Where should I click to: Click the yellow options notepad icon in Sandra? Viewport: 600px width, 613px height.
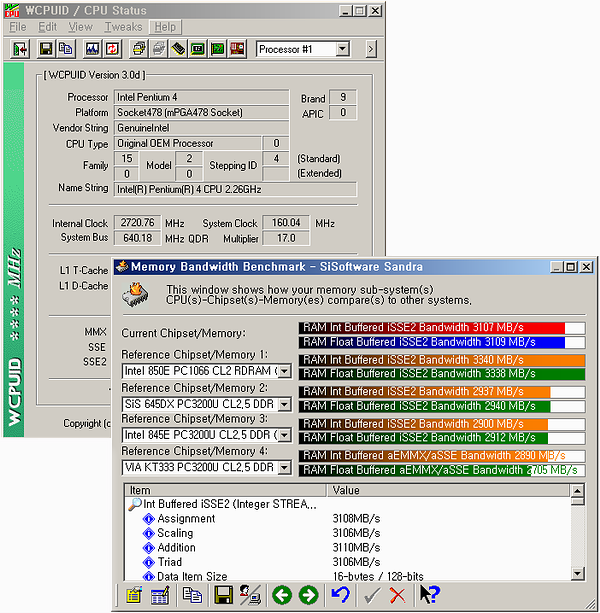click(x=134, y=595)
